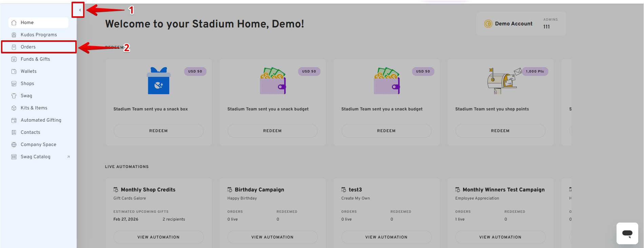
Task: Click the Kudos Programs sidebar icon
Action: (x=14, y=35)
